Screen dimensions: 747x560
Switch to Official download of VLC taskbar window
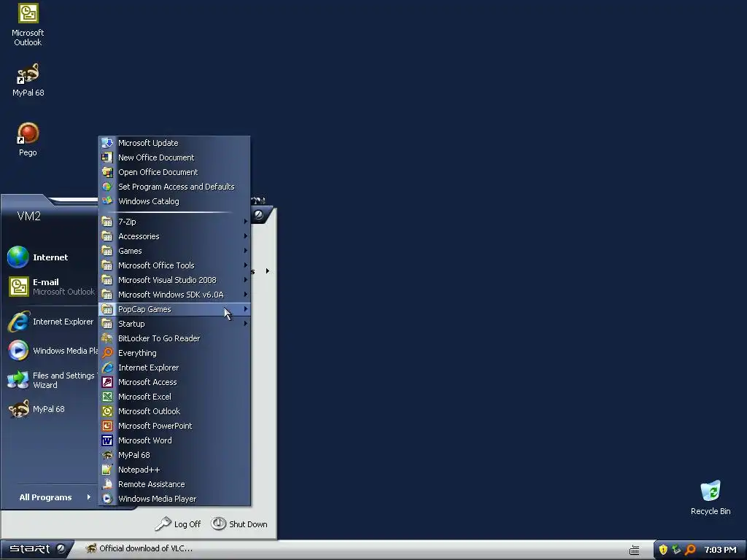(x=139, y=549)
